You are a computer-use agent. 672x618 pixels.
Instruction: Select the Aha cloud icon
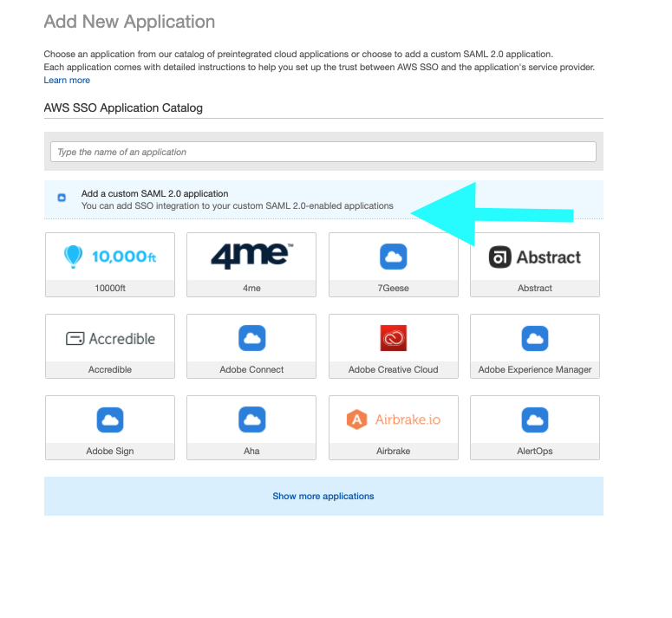[x=251, y=420]
